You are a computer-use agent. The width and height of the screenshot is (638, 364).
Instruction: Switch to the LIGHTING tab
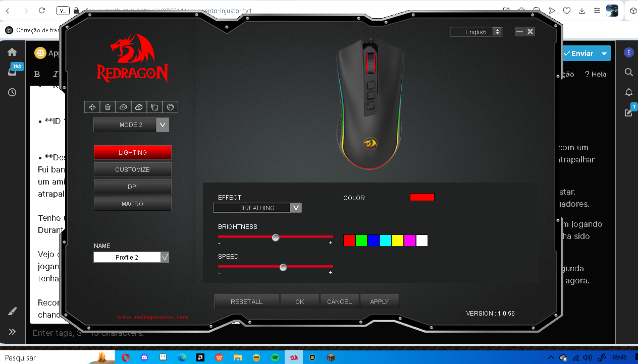click(133, 152)
